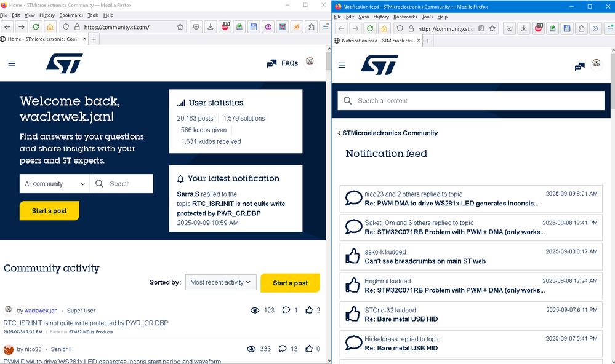Screen dimensions: 615x364
Task: Open the Bookmarks menu in the Notification feed window
Action: point(405,17)
